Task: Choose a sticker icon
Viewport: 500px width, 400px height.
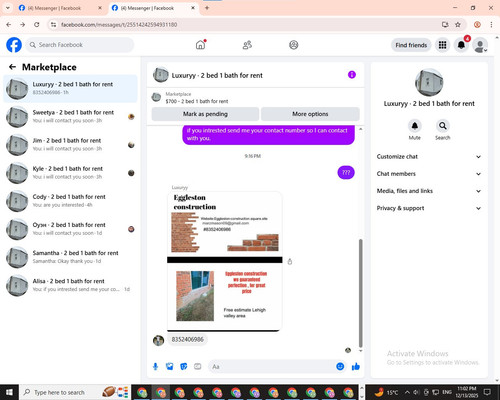Action: pyautogui.click(x=184, y=367)
